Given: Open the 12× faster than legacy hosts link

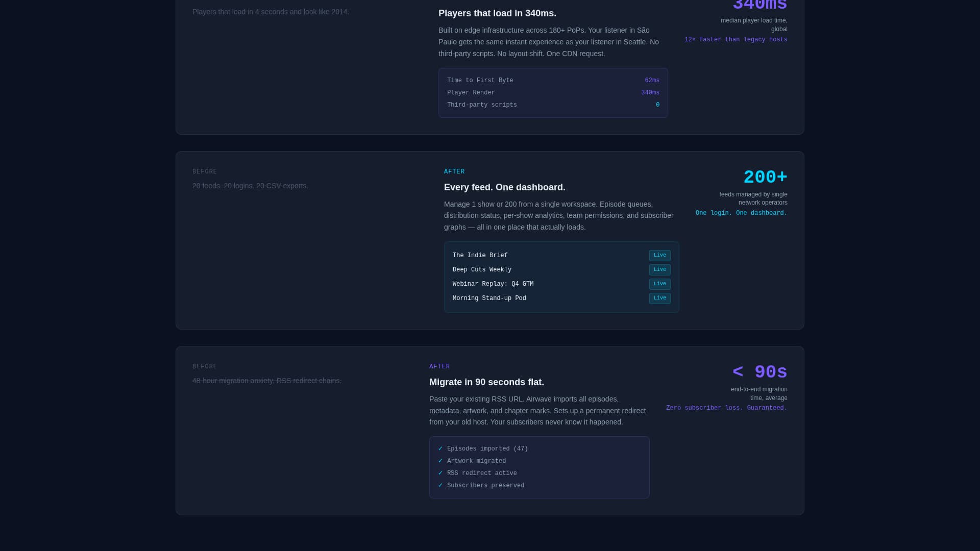Looking at the screenshot, I should coord(736,39).
